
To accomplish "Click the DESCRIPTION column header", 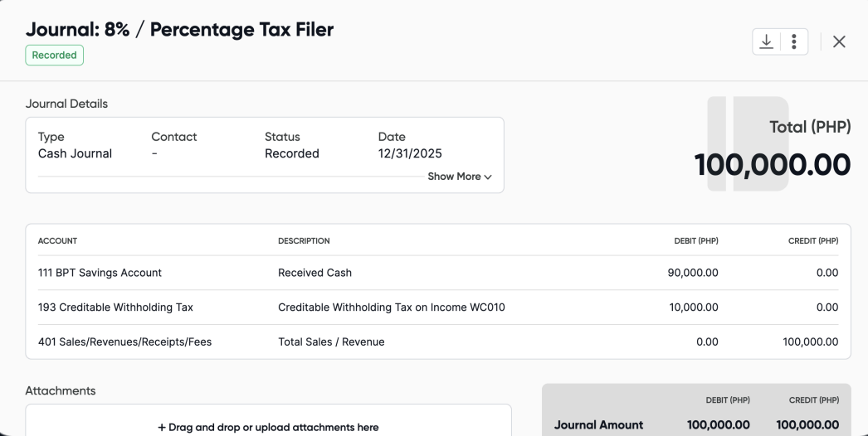I will (304, 241).
